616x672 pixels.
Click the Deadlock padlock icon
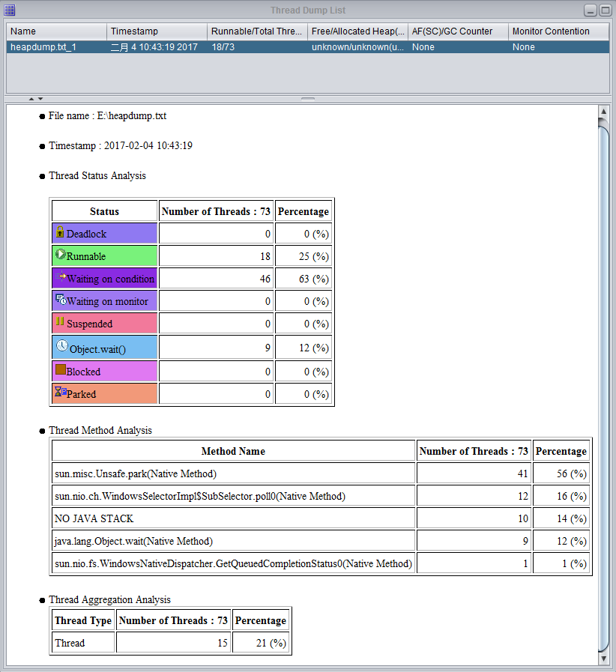point(61,232)
